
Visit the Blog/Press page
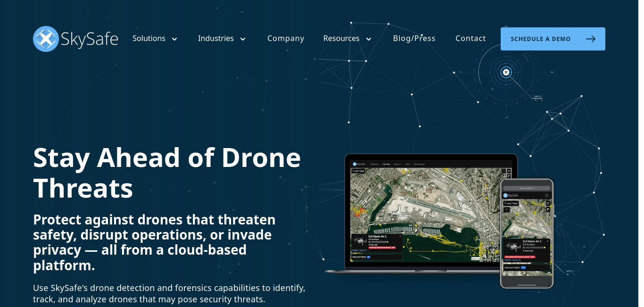click(x=414, y=39)
